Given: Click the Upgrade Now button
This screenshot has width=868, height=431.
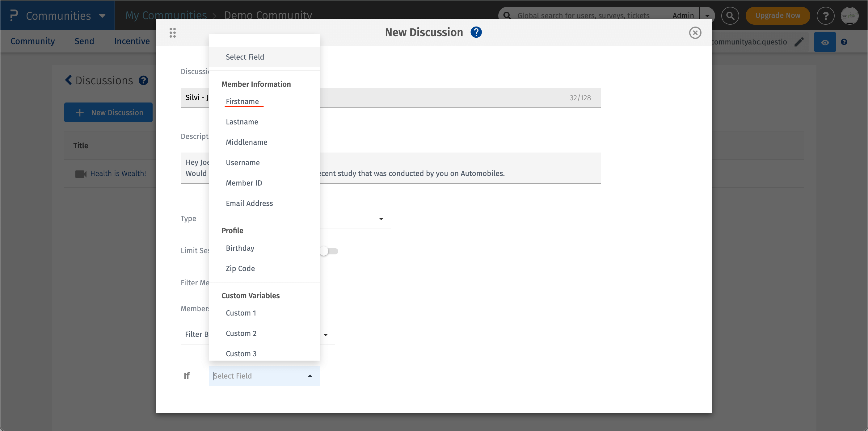Looking at the screenshot, I should click(x=777, y=15).
